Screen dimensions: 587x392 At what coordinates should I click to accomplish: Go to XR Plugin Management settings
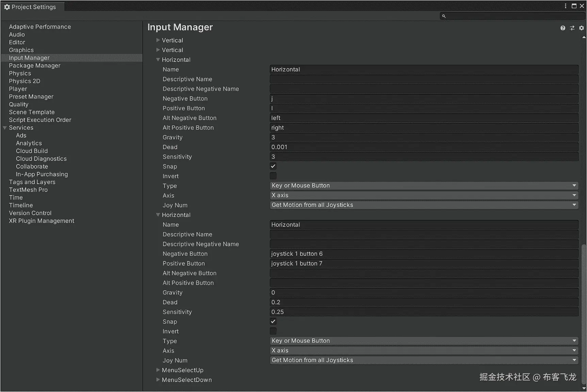point(42,221)
